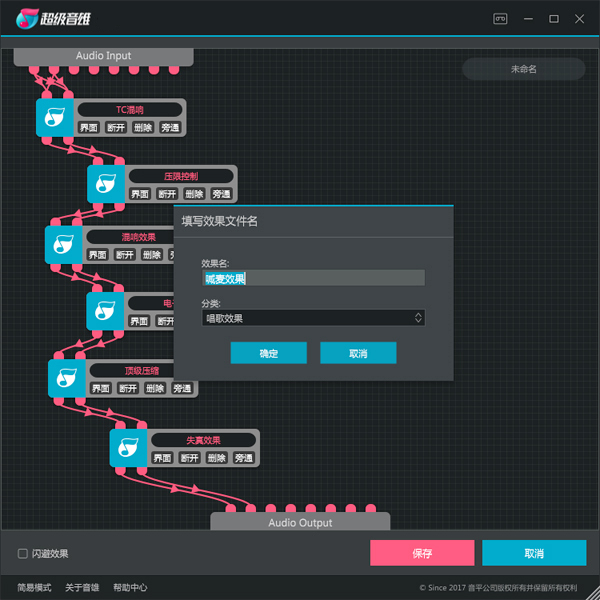Image resolution: width=600 pixels, height=600 pixels.
Task: Delete the 顶级压缩 node via 删除
Action: click(x=155, y=388)
